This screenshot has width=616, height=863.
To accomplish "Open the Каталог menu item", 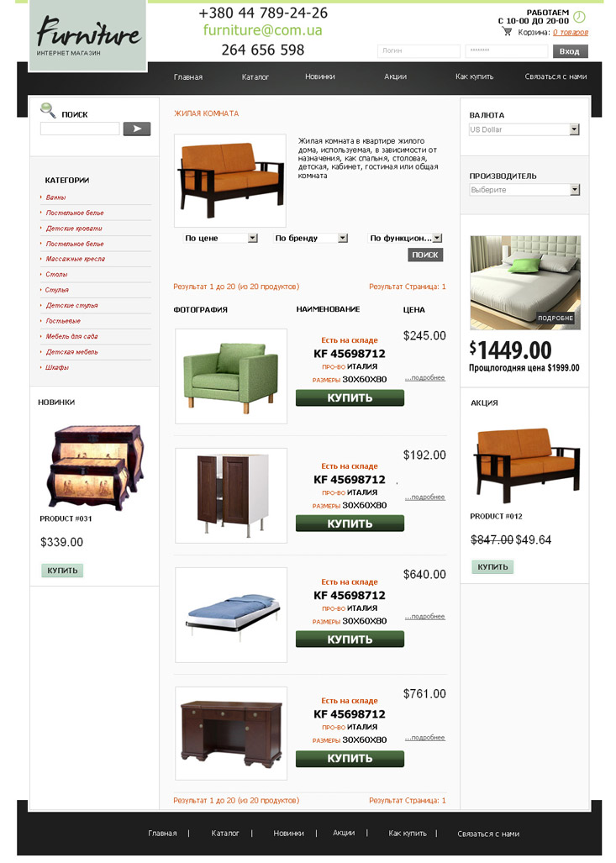I will point(255,77).
